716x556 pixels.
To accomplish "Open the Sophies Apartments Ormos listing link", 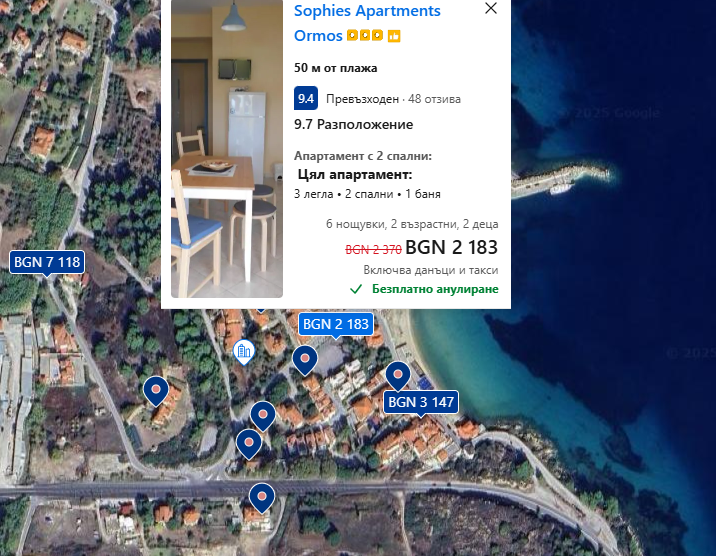I will click(367, 23).
